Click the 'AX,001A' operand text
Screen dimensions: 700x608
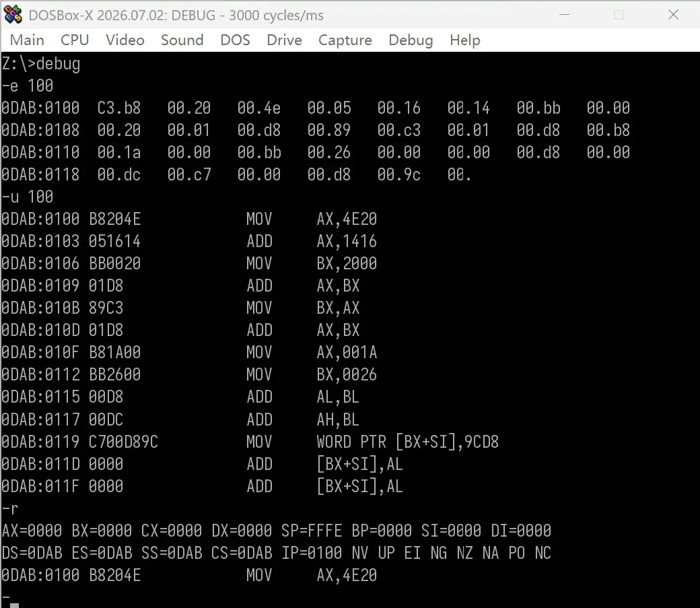[347, 353]
